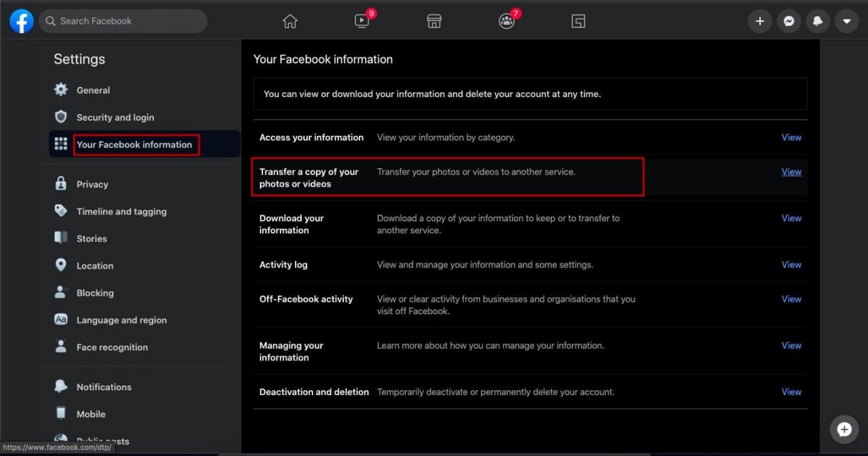This screenshot has height=456, width=868.
Task: View Managing your information
Action: pyautogui.click(x=791, y=345)
